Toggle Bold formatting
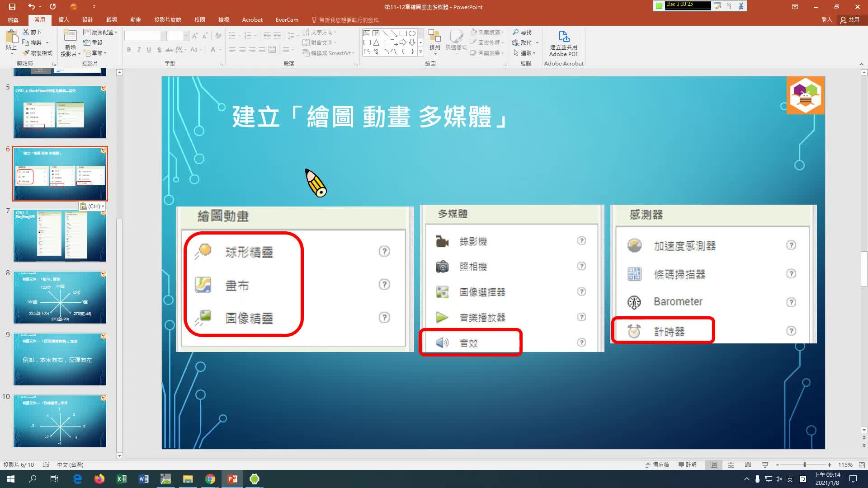868x488 pixels. tap(129, 50)
